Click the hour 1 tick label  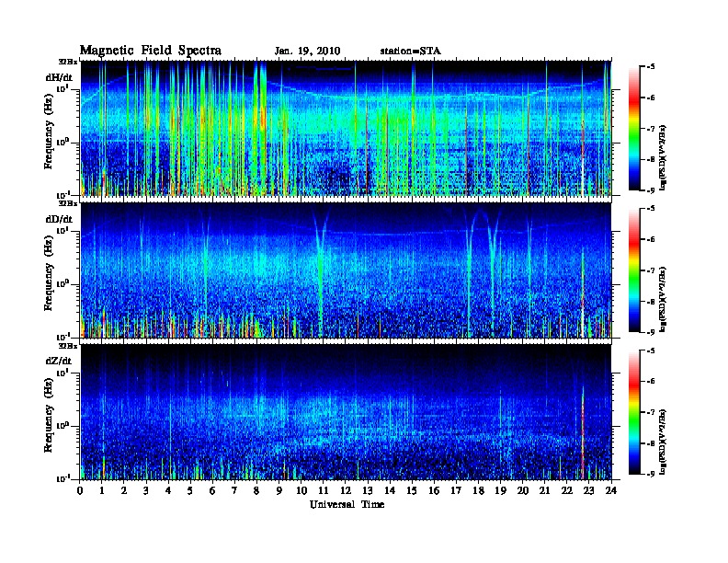pos(102,490)
